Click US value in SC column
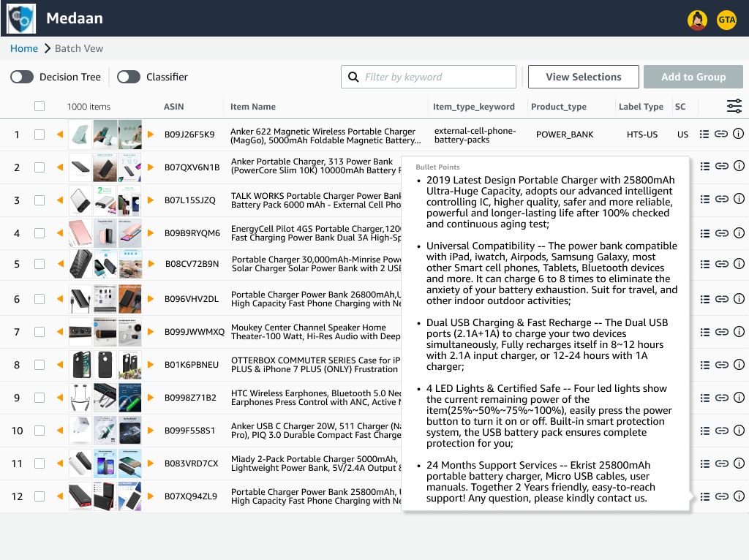Screen dimensions: 749x560 click(682, 135)
